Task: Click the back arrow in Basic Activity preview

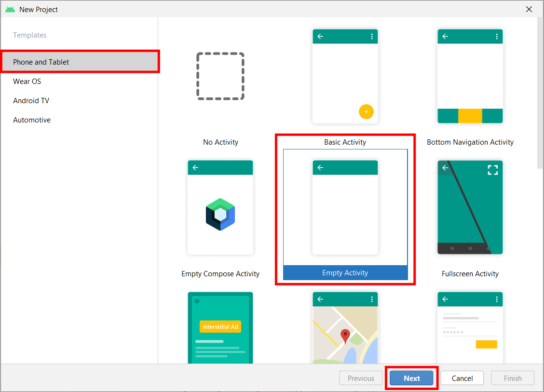Action: click(x=320, y=36)
